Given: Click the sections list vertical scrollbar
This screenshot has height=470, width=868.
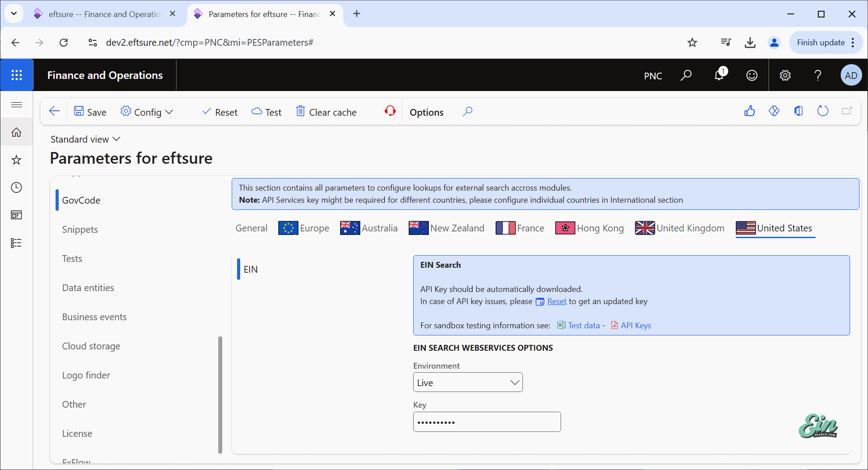Looking at the screenshot, I should 220,395.
